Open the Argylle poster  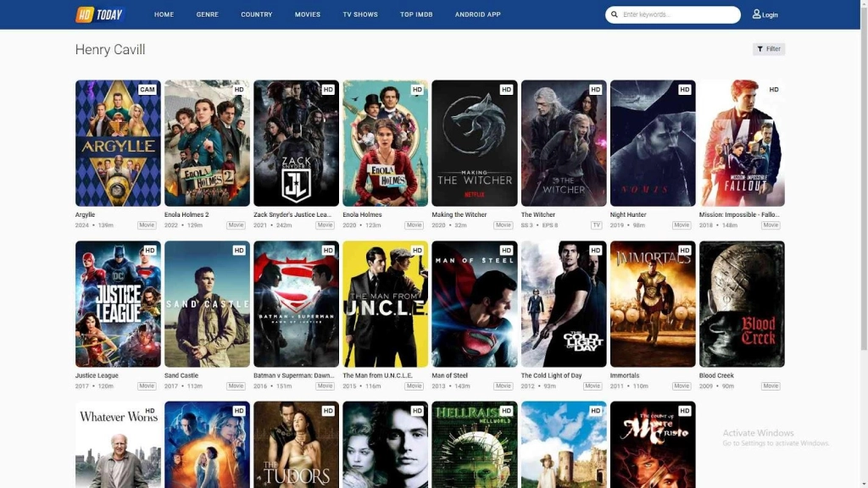point(118,143)
